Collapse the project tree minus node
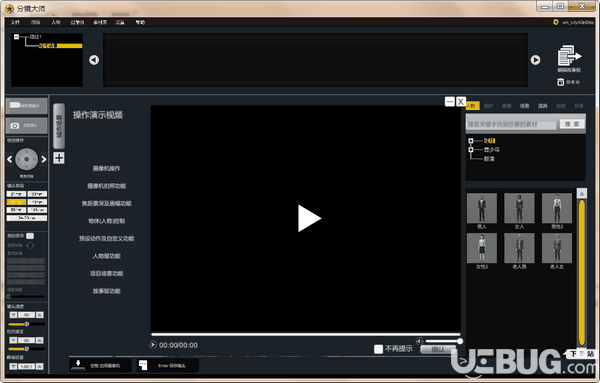600x383 pixels. (x=16, y=37)
